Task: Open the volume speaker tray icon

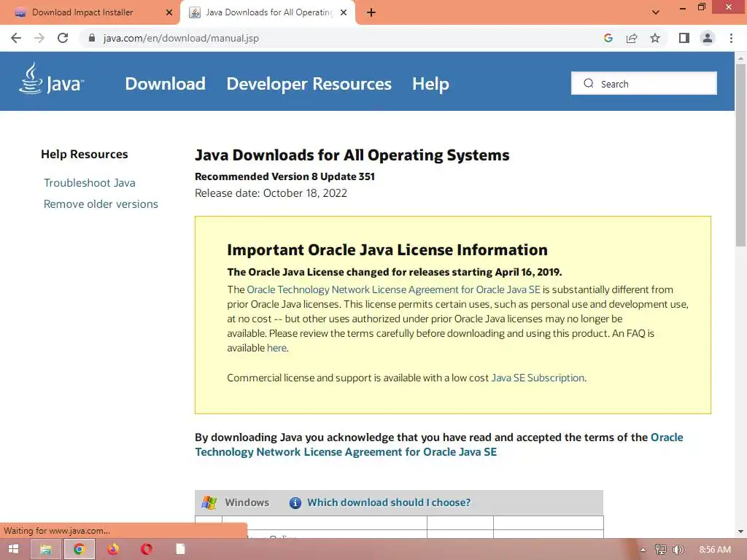Action: [x=678, y=550]
